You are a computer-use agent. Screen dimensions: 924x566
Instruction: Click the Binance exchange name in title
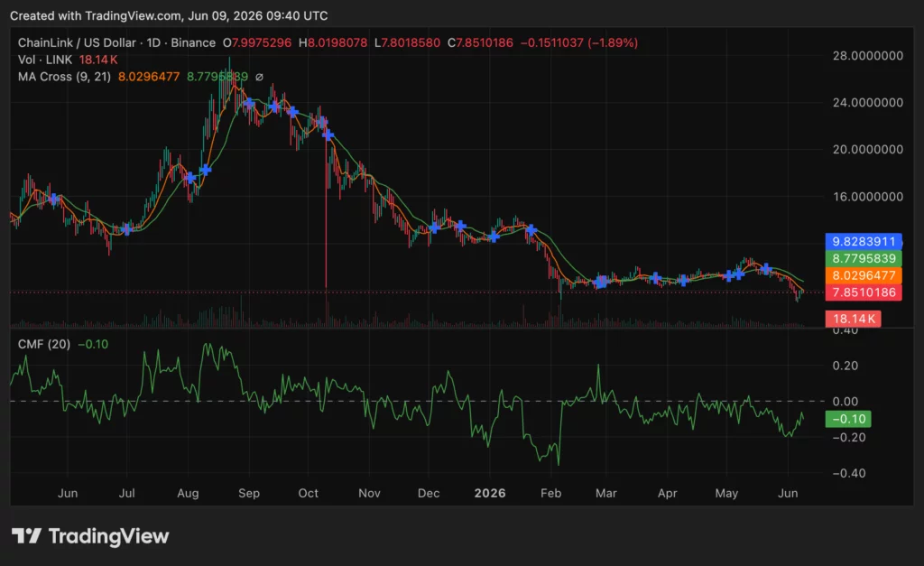click(x=193, y=42)
